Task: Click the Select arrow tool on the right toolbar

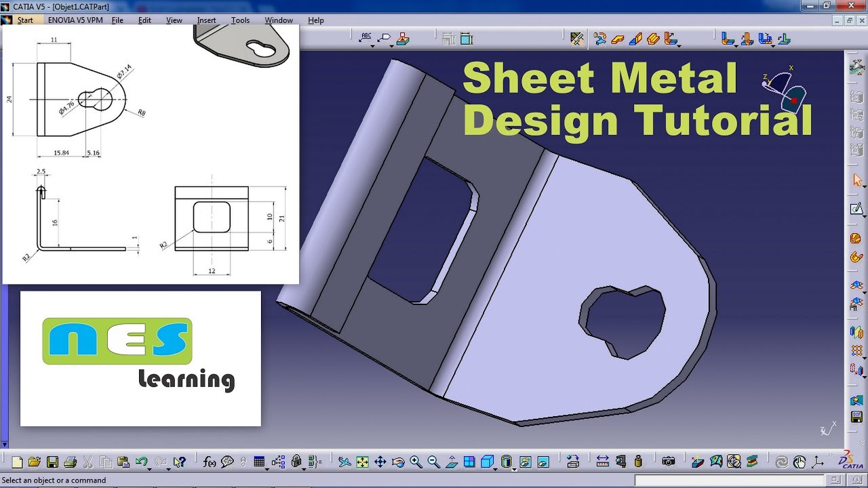Action: tap(856, 180)
